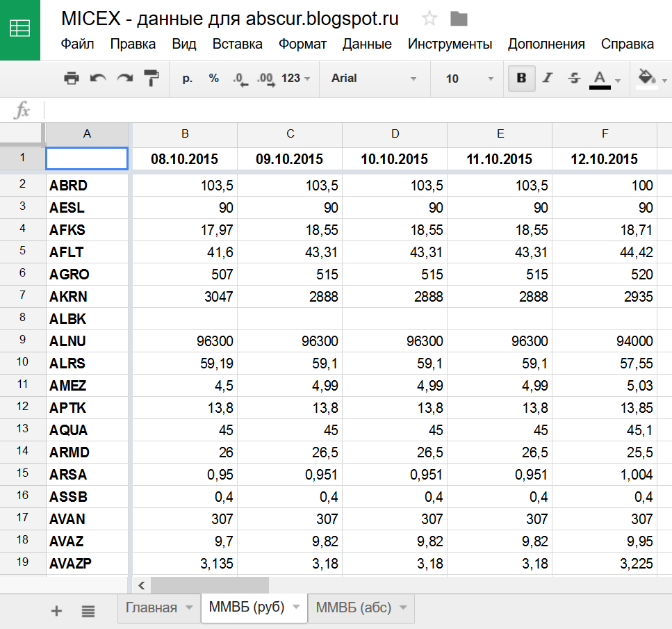Select cell value 59,19 in ALRS row
This screenshot has width=672, height=629.
[x=185, y=363]
